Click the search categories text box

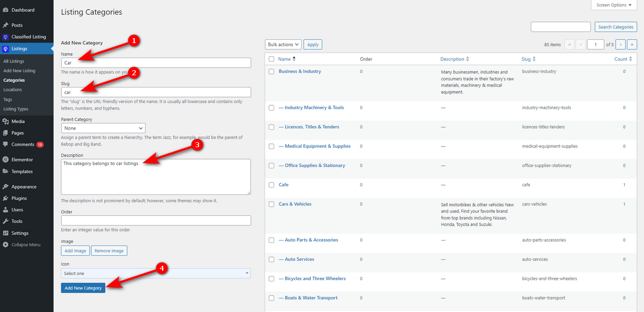[561, 27]
